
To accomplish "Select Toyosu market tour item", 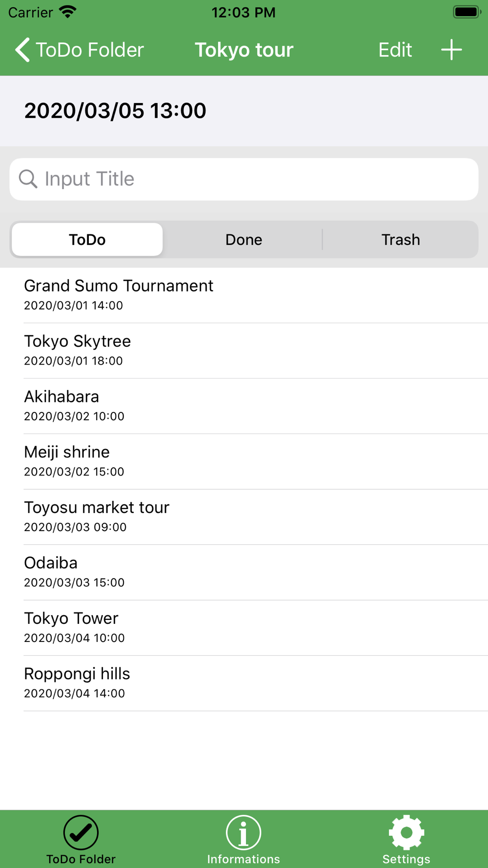I will [x=244, y=517].
